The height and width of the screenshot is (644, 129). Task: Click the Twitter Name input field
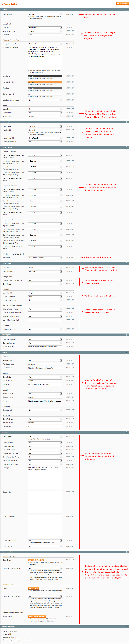[45, 381]
